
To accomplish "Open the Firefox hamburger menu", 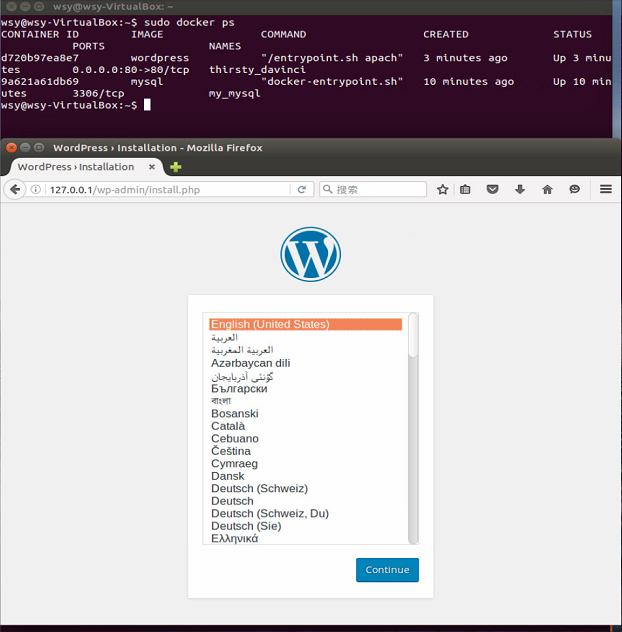I will click(x=605, y=189).
